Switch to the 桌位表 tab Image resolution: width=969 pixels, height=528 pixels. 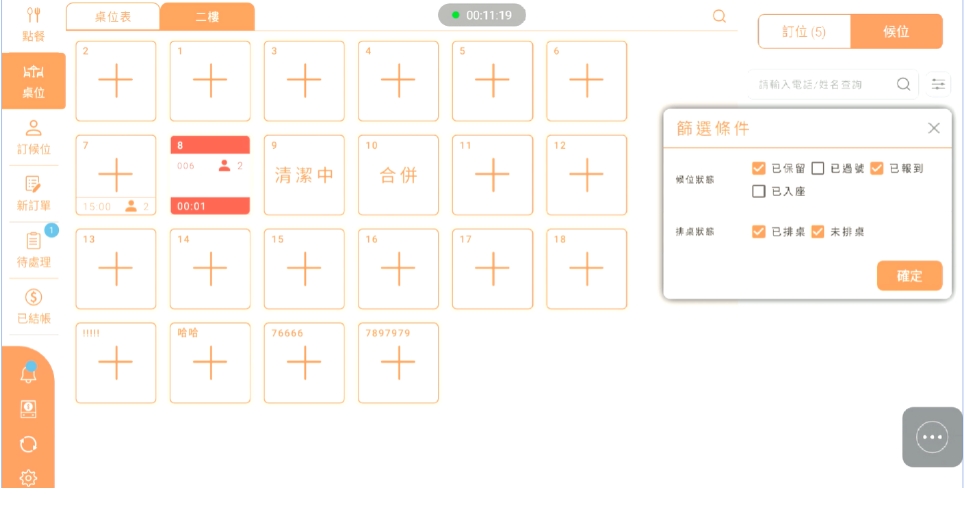(113, 17)
